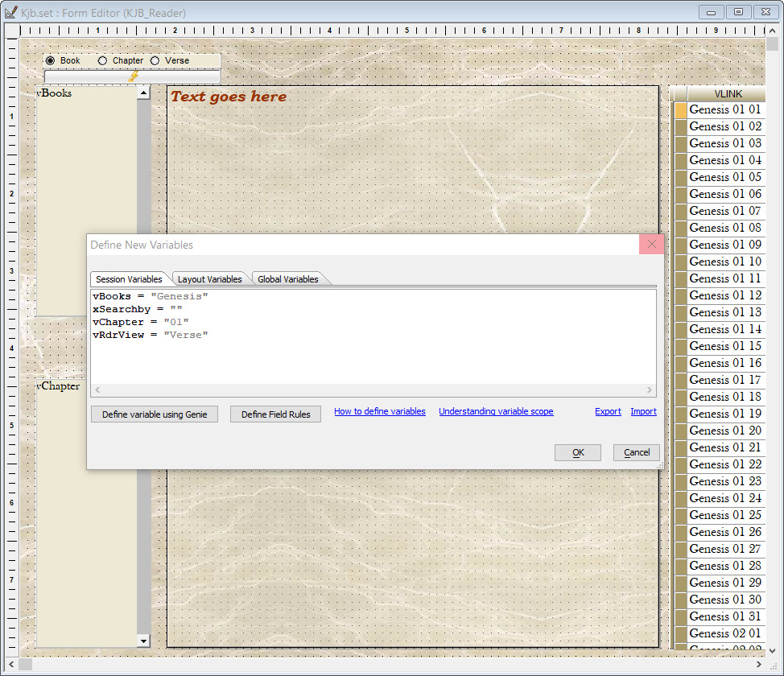Open the Understanding variable scope link

tap(496, 411)
